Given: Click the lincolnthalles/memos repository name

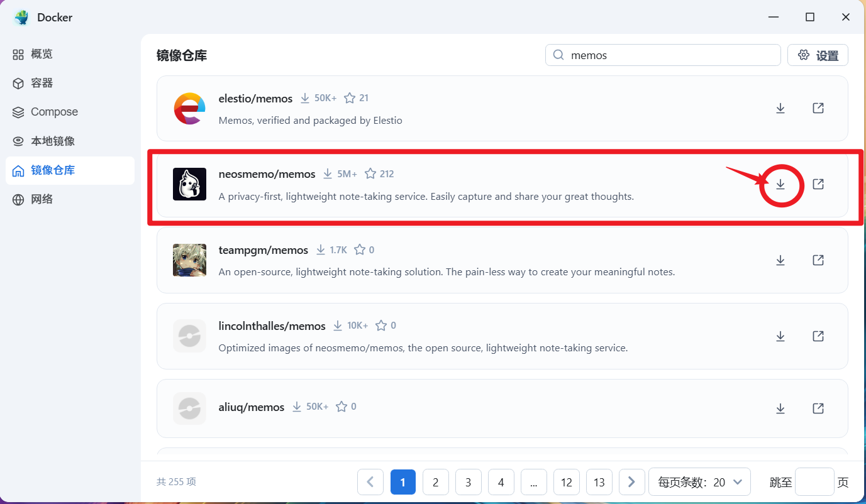Looking at the screenshot, I should [272, 326].
